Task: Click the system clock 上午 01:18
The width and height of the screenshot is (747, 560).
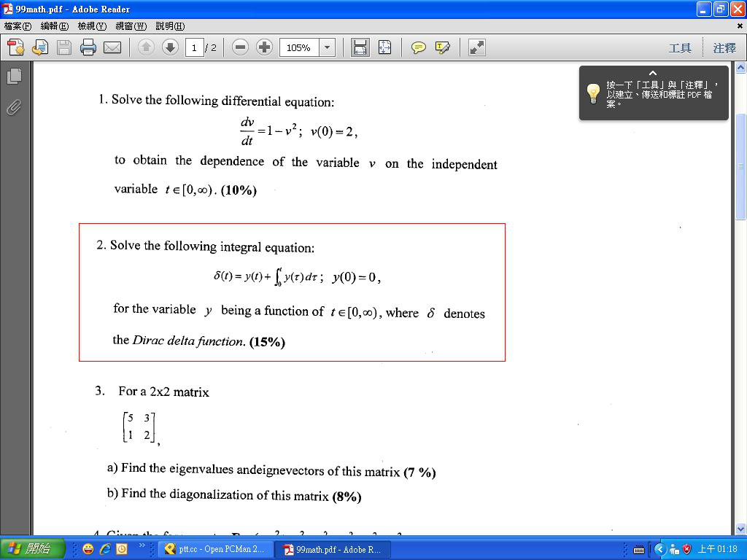Action: (x=718, y=549)
